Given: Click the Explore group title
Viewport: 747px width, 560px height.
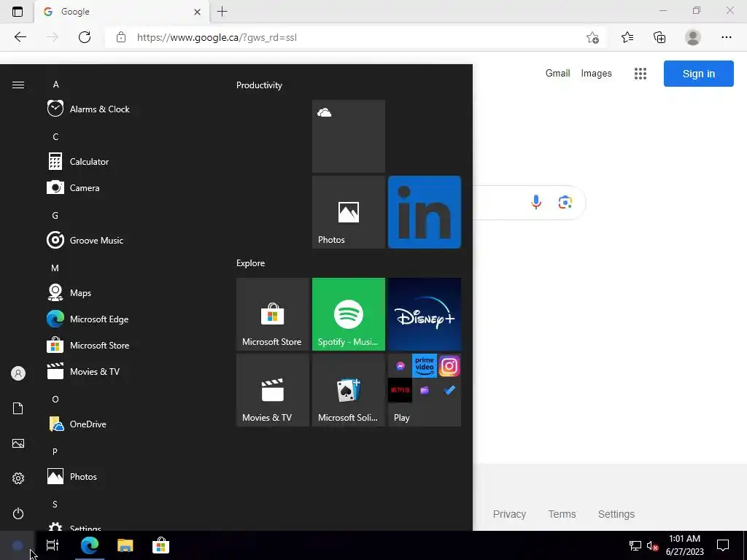Looking at the screenshot, I should [251, 262].
